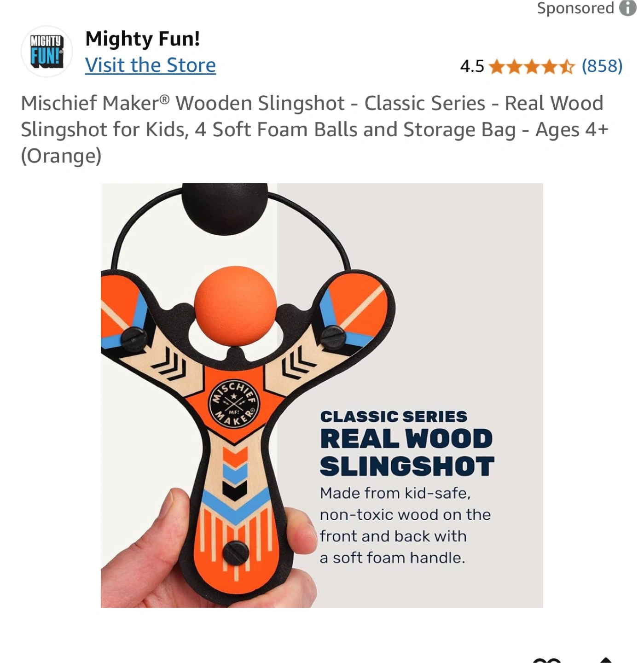Visit the Store link
644x663 pixels.
coord(151,65)
